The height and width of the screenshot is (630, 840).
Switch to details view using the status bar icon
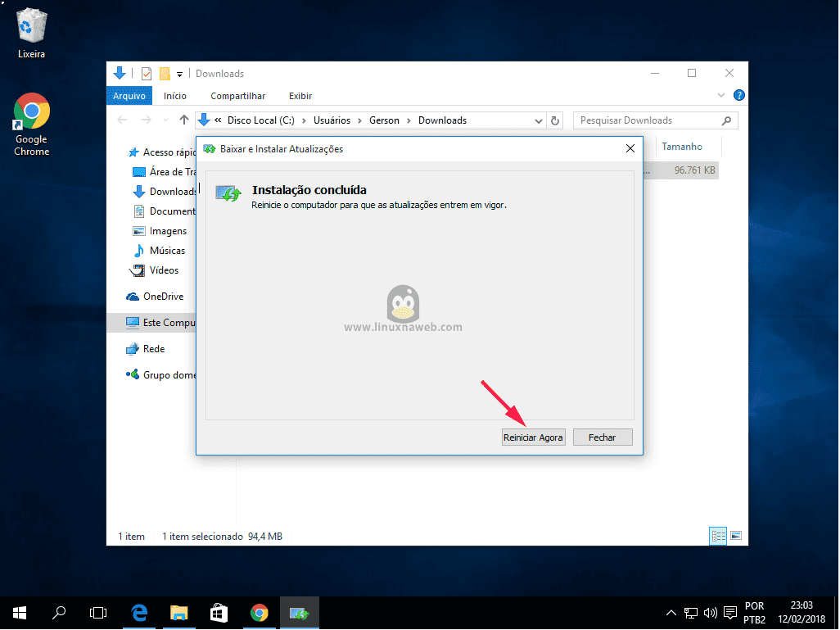[718, 536]
